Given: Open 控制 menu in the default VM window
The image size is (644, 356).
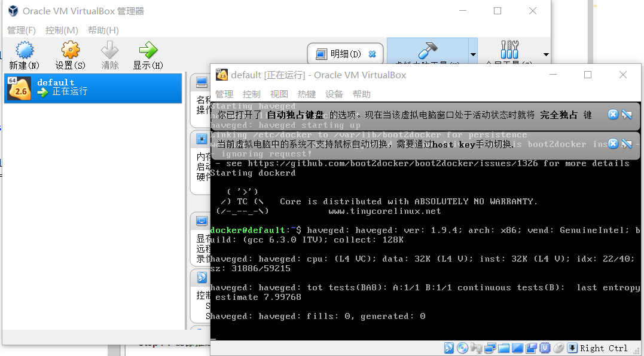Looking at the screenshot, I should coord(251,94).
